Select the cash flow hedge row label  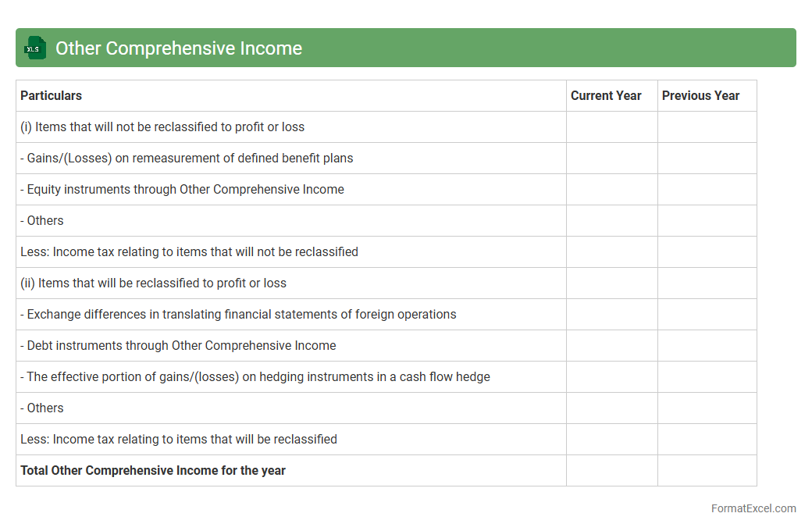(x=255, y=376)
